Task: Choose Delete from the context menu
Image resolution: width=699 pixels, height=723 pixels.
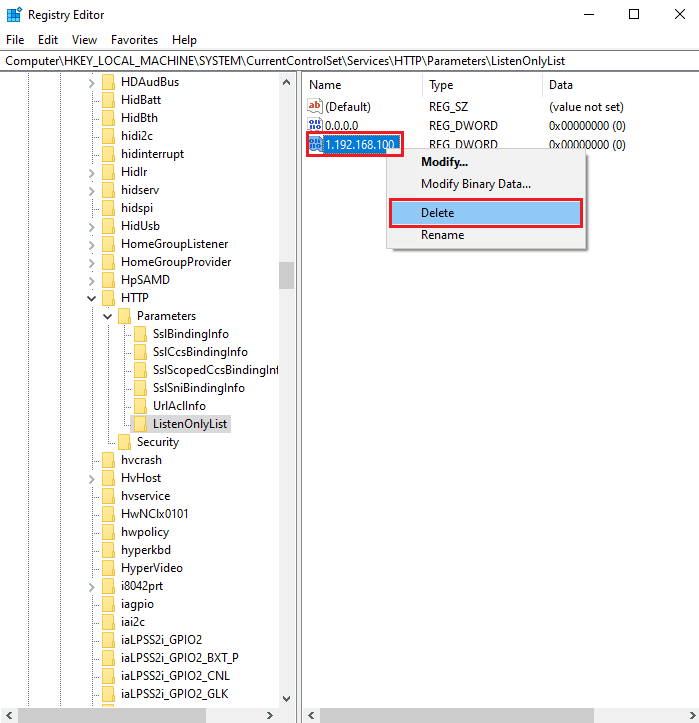Action: click(x=486, y=213)
